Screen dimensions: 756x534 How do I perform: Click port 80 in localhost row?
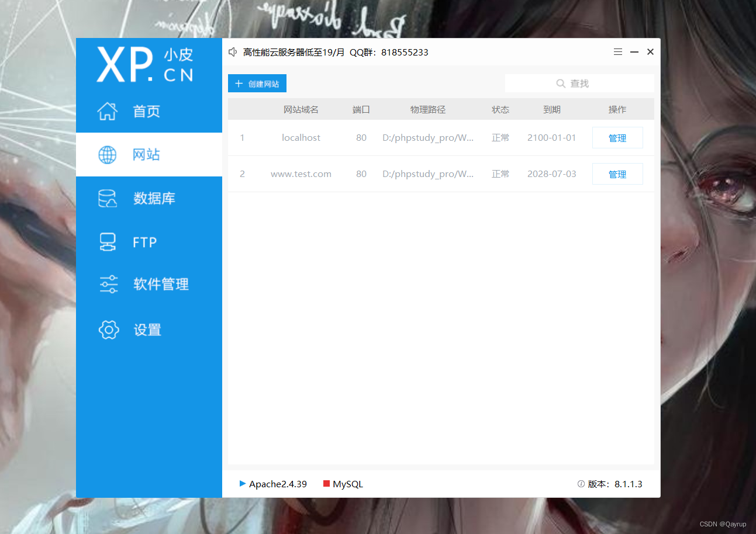point(361,138)
